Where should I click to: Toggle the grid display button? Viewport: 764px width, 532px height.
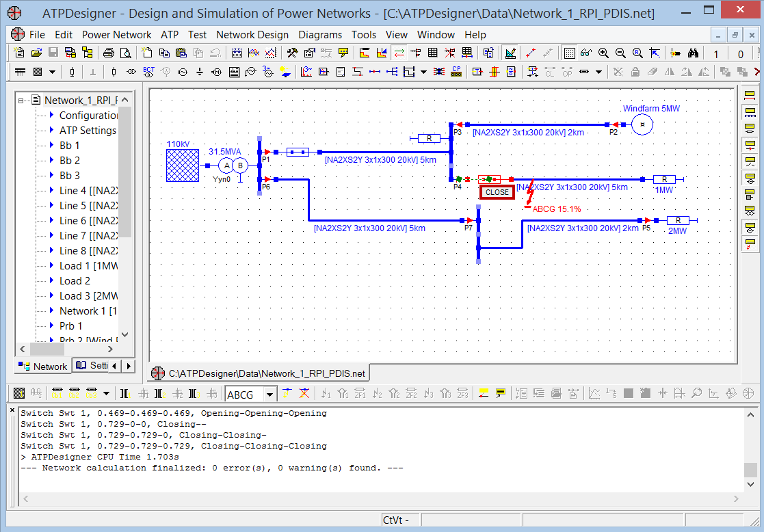pos(569,53)
